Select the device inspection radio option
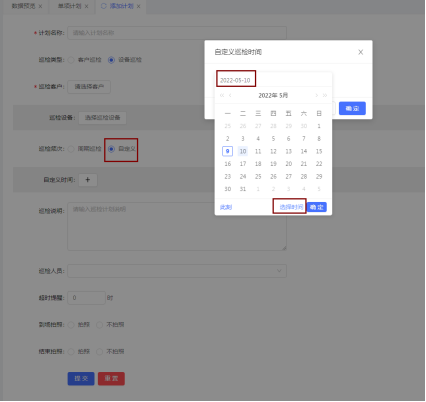This screenshot has height=402, width=426. pos(111,60)
